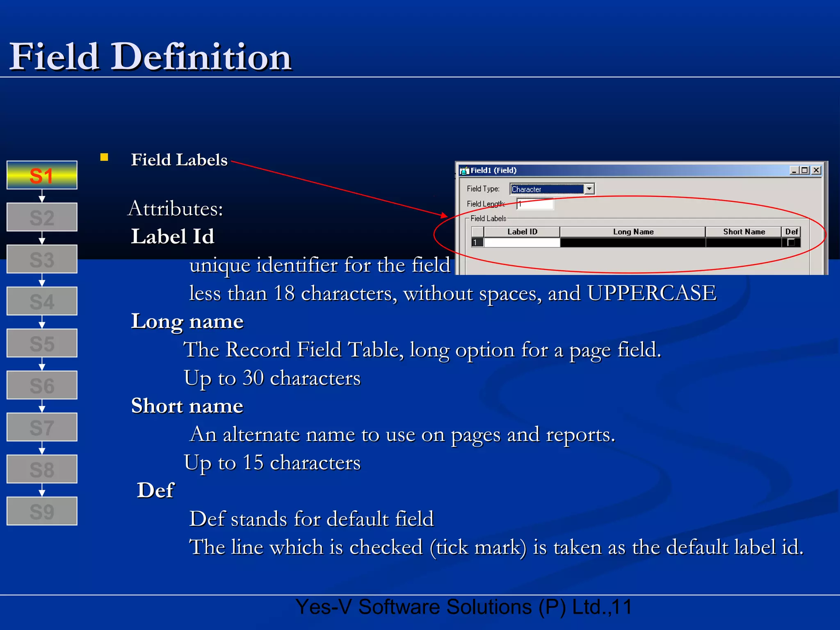Screen dimensions: 840x630
Task: Click the Long Name column header
Action: pos(633,232)
